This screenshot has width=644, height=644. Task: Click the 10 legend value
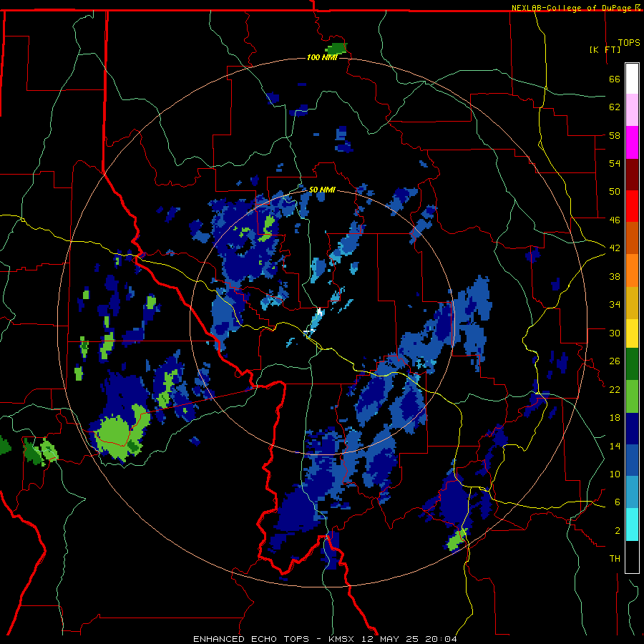click(615, 474)
